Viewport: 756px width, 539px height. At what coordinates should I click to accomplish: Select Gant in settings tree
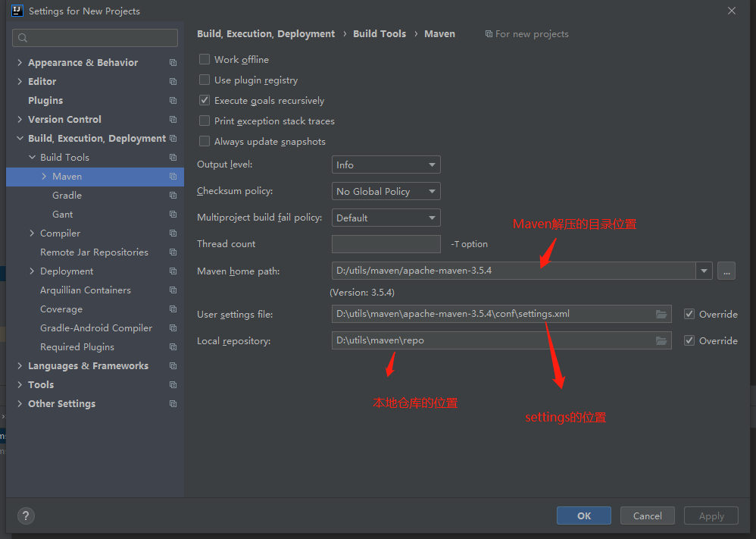tap(63, 215)
